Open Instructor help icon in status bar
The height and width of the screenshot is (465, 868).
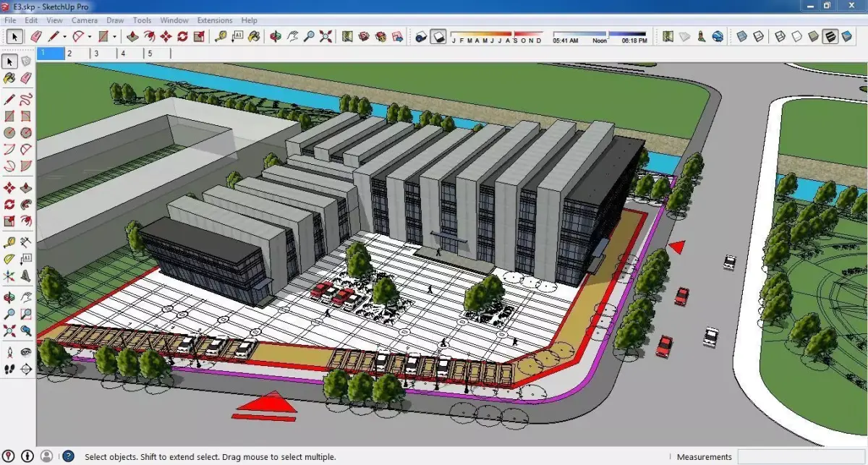pyautogui.click(x=68, y=456)
